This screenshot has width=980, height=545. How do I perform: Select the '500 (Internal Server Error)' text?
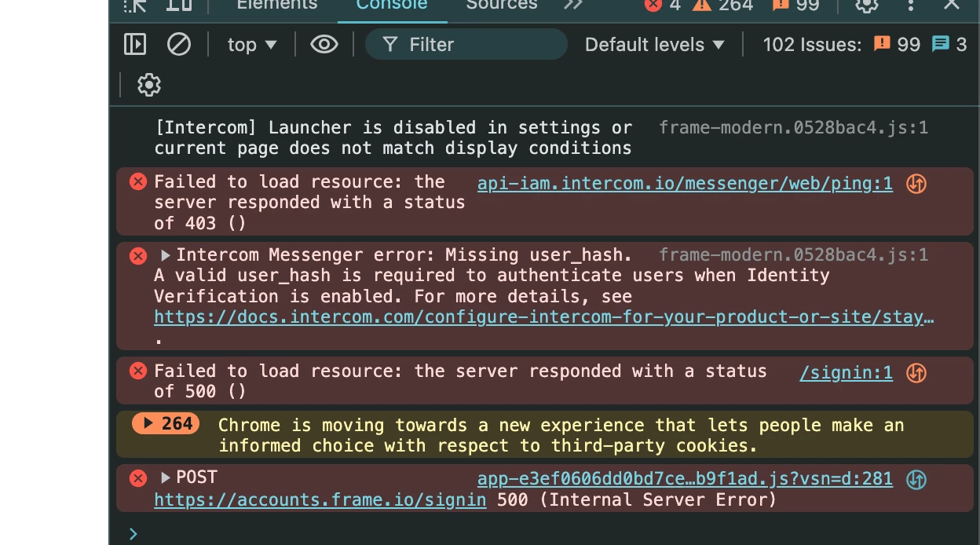[x=637, y=500]
